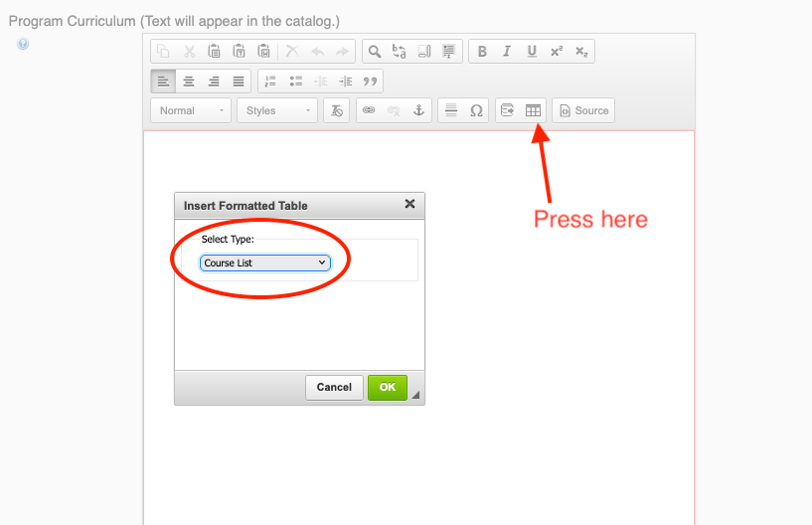Align text right
Screen dimensions: 812x525
(x=214, y=82)
